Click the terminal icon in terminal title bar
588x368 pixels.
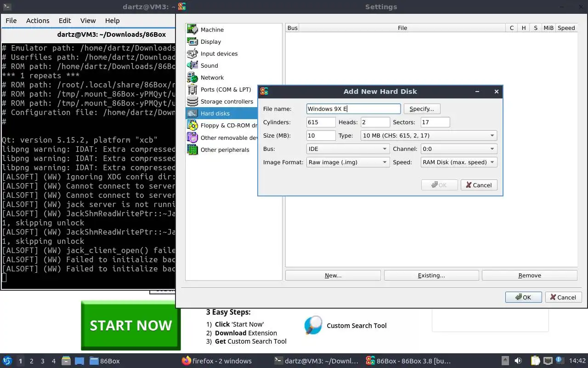point(6,6)
